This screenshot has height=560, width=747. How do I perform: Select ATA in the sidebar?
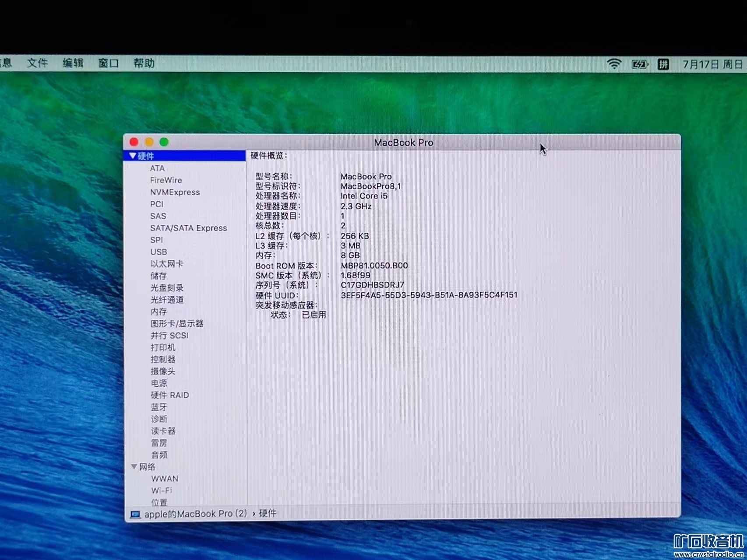click(157, 168)
